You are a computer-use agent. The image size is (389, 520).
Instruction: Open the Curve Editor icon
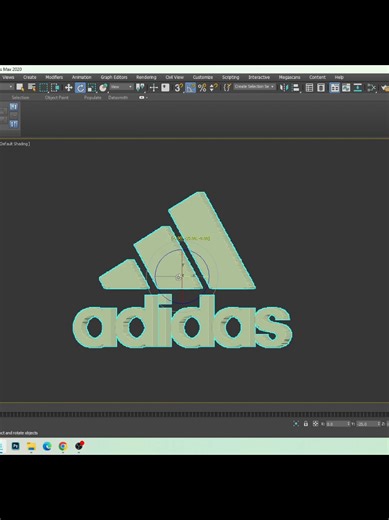click(346, 88)
